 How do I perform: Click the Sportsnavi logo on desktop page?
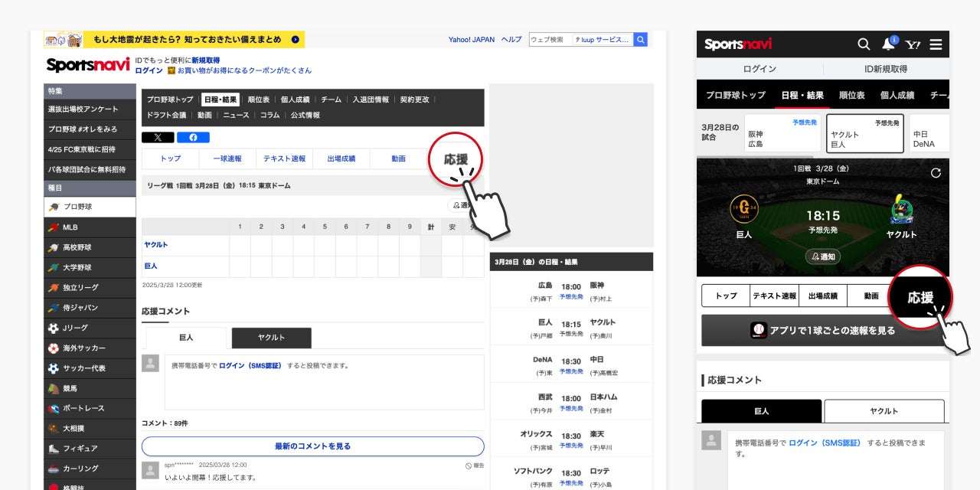(88, 65)
